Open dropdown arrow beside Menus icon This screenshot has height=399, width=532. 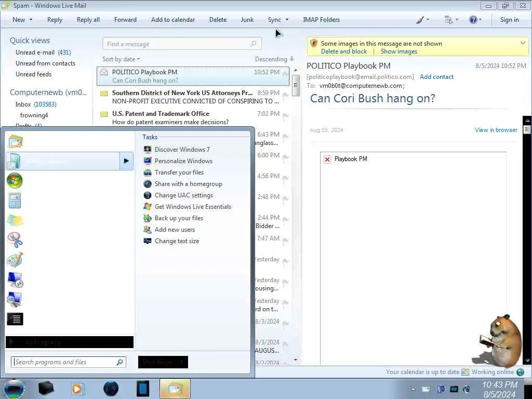[457, 20]
